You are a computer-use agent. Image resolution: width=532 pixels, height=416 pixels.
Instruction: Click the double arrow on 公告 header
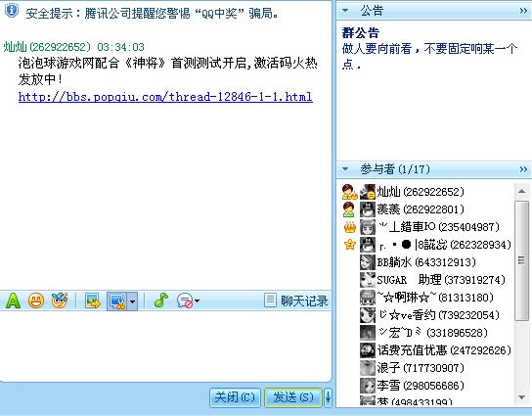pyautogui.click(x=523, y=11)
